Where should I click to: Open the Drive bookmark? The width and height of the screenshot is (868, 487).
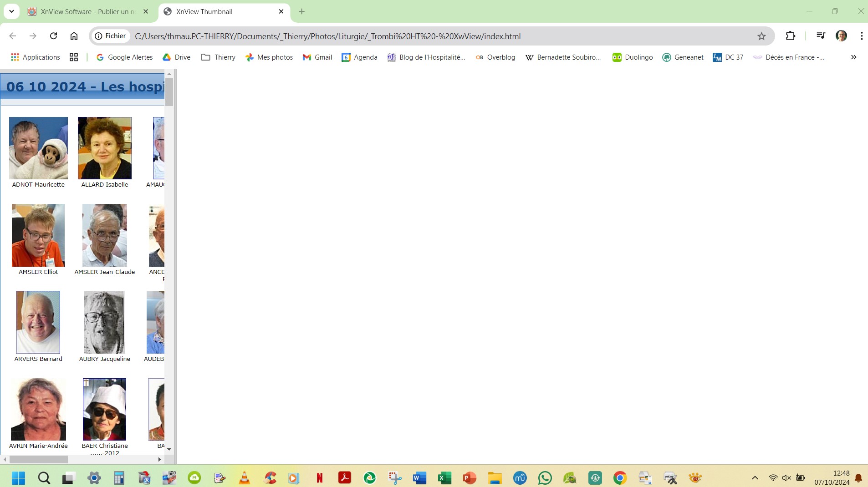(x=177, y=57)
